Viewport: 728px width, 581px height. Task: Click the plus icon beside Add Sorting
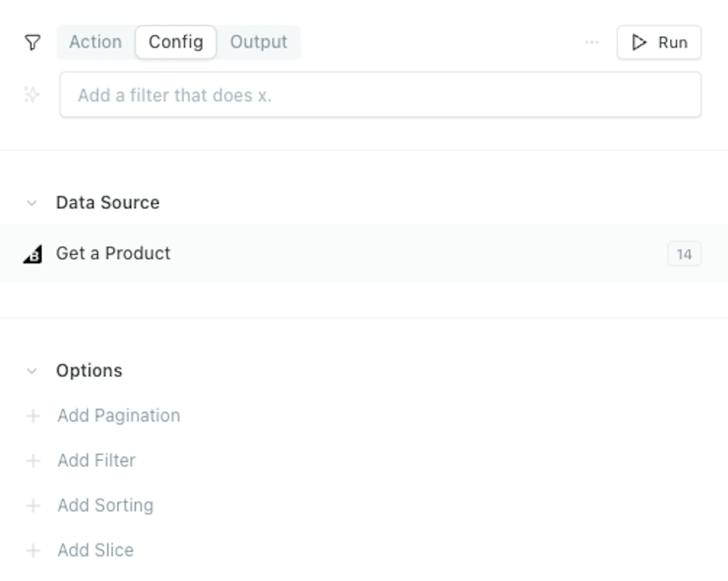pyautogui.click(x=33, y=505)
